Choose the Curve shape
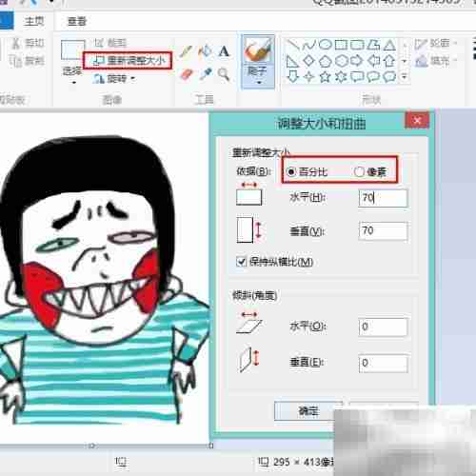The image size is (476, 476). (308, 45)
